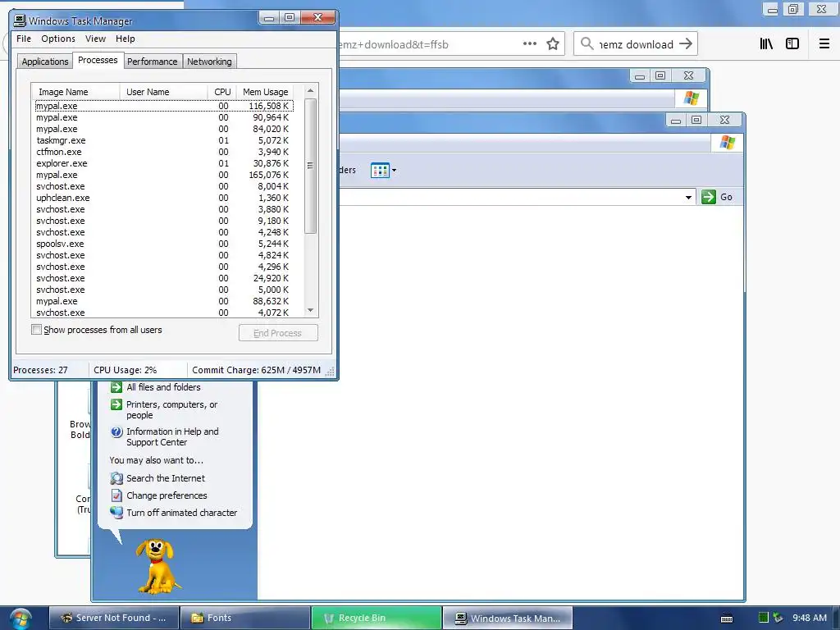The height and width of the screenshot is (630, 840).
Task: Click the animated search dog character
Action: pos(157,566)
